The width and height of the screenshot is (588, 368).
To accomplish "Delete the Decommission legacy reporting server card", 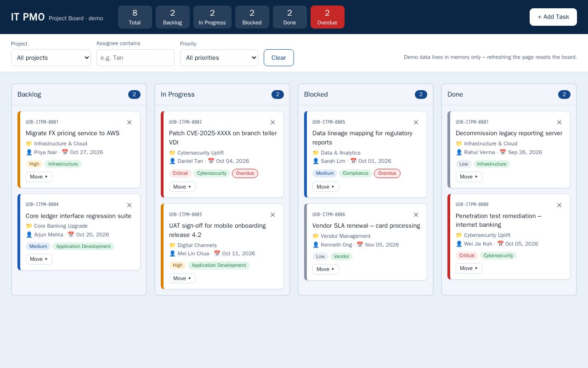I will coord(559,122).
